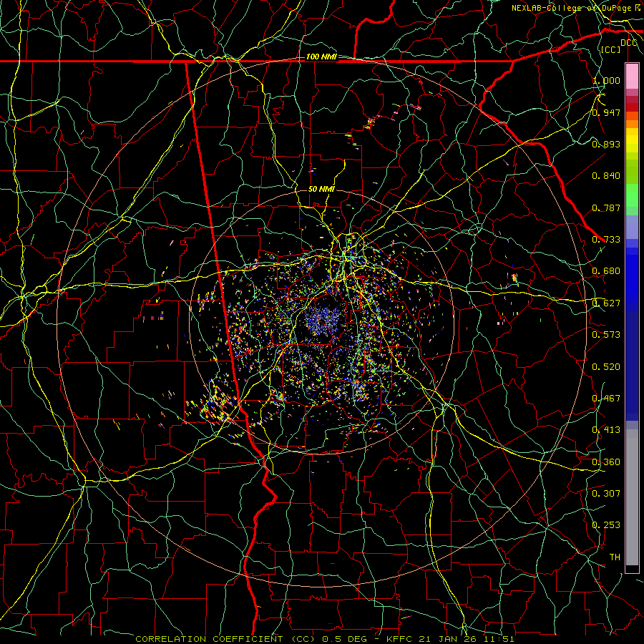Screen dimensions: 644x644
Task: Click the 50 NMI range ring label
Action: point(321,189)
